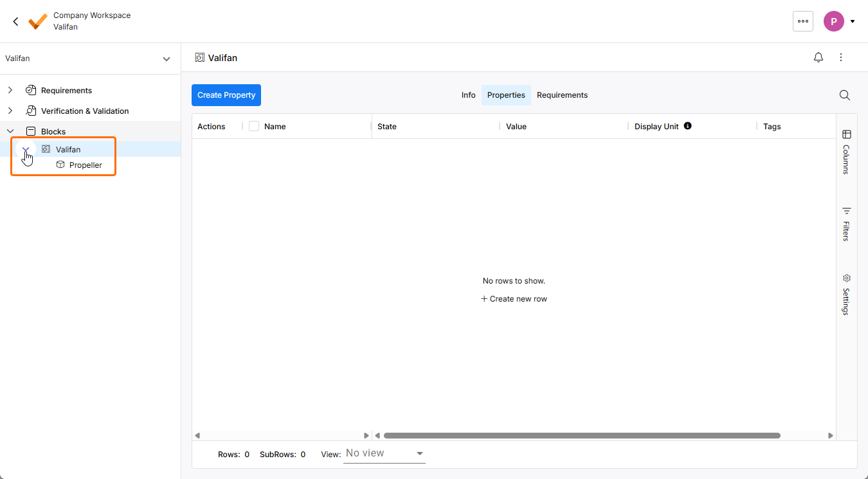Image resolution: width=868 pixels, height=479 pixels.
Task: Open the Columns side panel
Action: pyautogui.click(x=846, y=152)
